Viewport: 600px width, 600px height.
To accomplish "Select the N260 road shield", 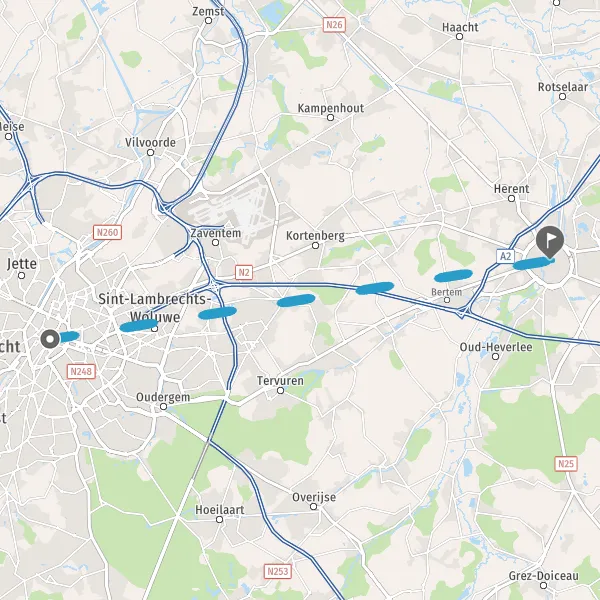I will pyautogui.click(x=108, y=232).
